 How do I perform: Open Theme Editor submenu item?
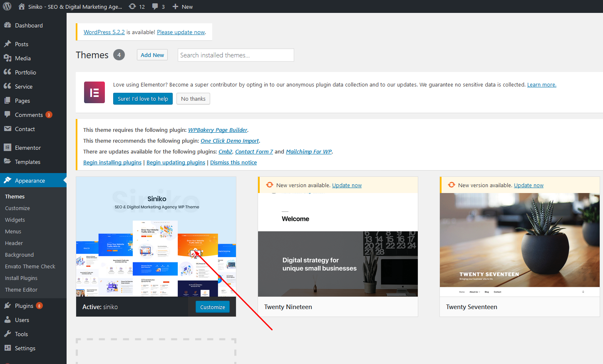point(21,290)
